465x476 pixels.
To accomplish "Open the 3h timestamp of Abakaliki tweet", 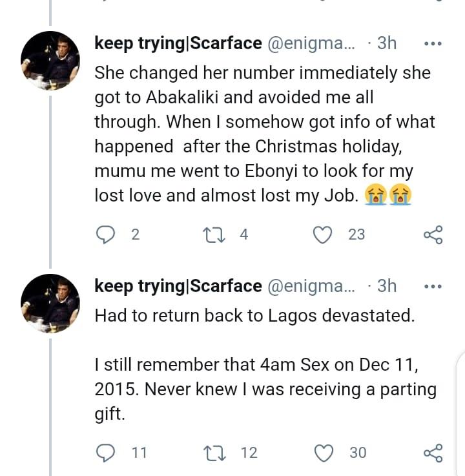I will click(386, 43).
